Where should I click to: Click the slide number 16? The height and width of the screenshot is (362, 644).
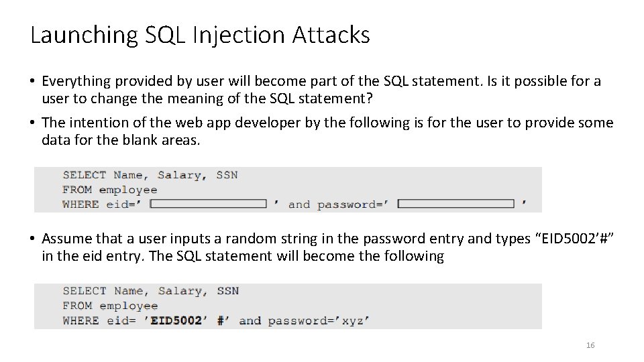point(590,345)
